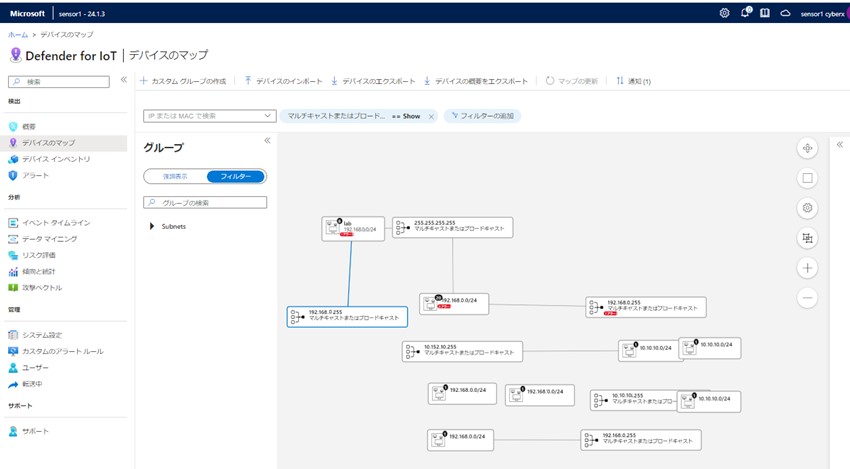The image size is (850, 469).
Task: Open イベント タイムライン in the sidebar
Action: click(x=56, y=222)
